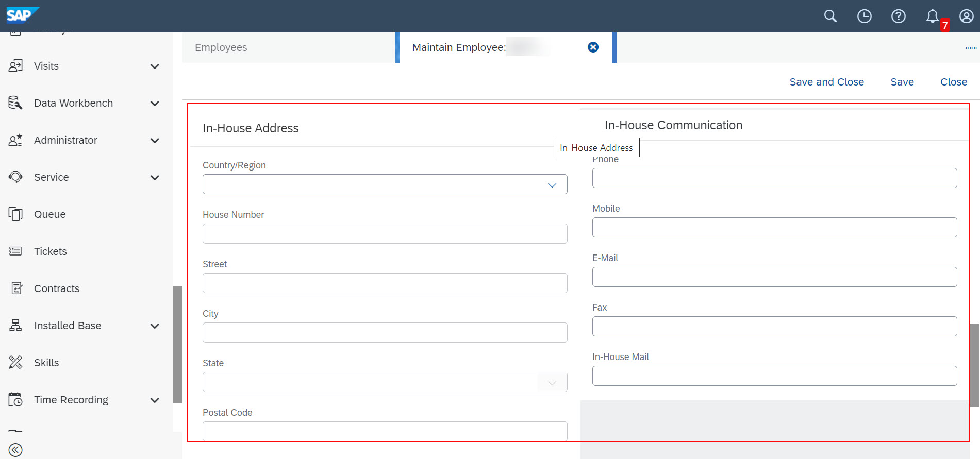Open Skills in the sidebar
The height and width of the screenshot is (459, 980).
(x=46, y=363)
